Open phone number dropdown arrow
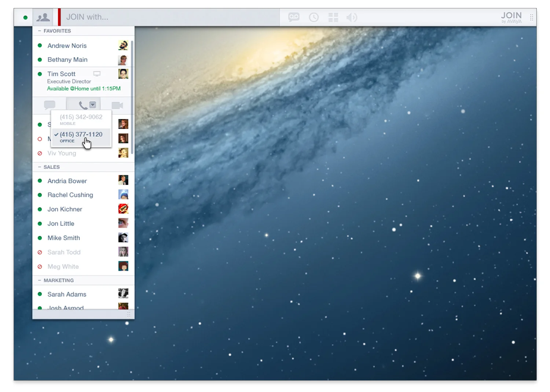This screenshot has height=392, width=550. click(x=93, y=105)
